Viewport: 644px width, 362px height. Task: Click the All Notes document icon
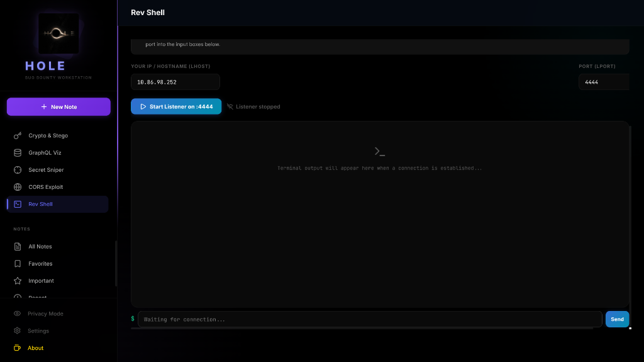pos(18,246)
